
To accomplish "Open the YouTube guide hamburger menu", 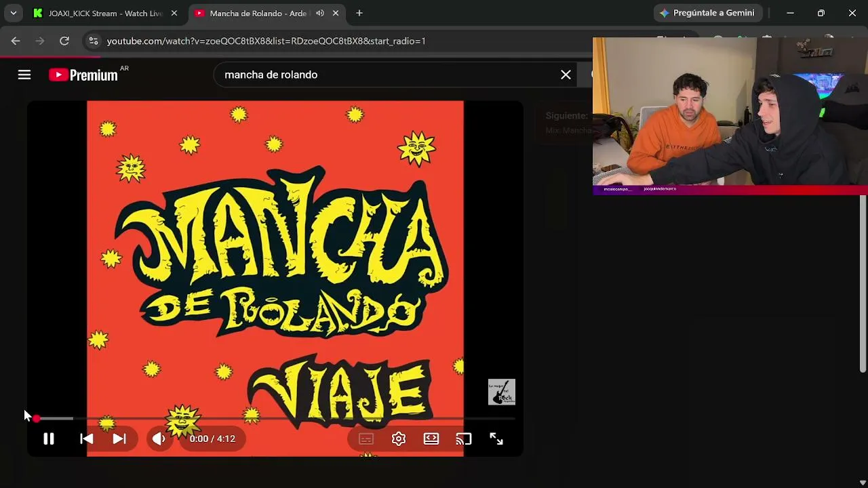I will [x=24, y=75].
